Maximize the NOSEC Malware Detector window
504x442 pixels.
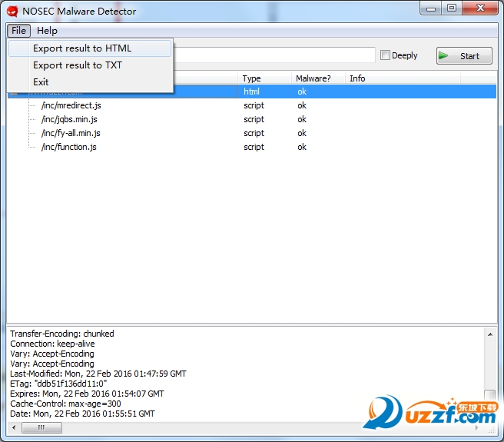coord(452,8)
